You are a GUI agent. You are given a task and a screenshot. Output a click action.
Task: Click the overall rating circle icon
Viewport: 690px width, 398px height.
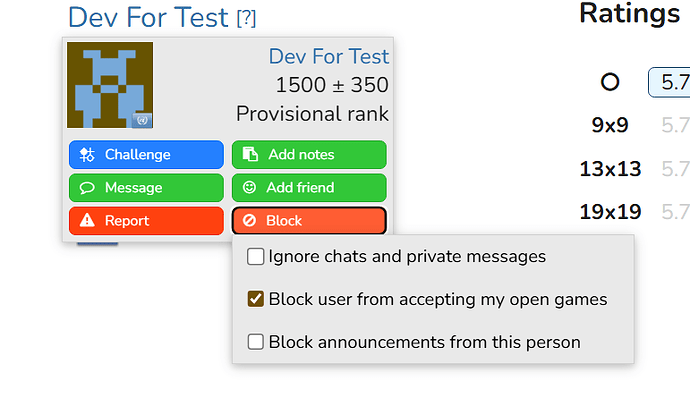click(610, 82)
